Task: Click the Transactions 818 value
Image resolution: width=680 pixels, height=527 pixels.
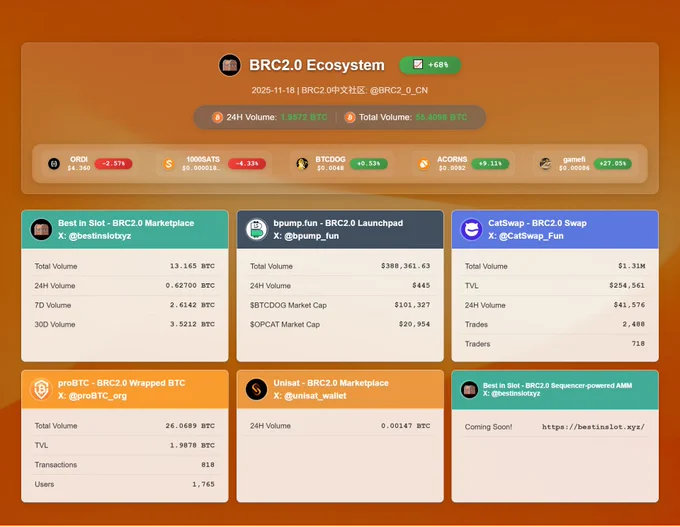Action: (208, 465)
